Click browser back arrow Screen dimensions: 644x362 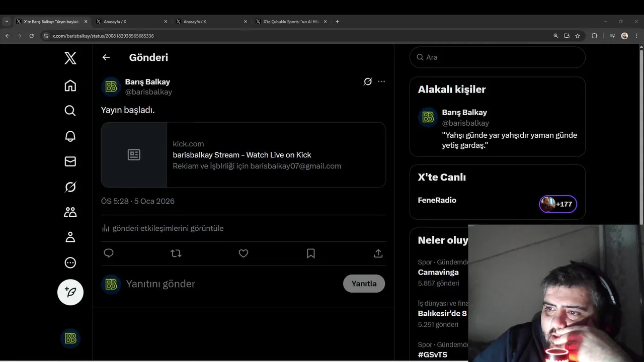(x=7, y=36)
